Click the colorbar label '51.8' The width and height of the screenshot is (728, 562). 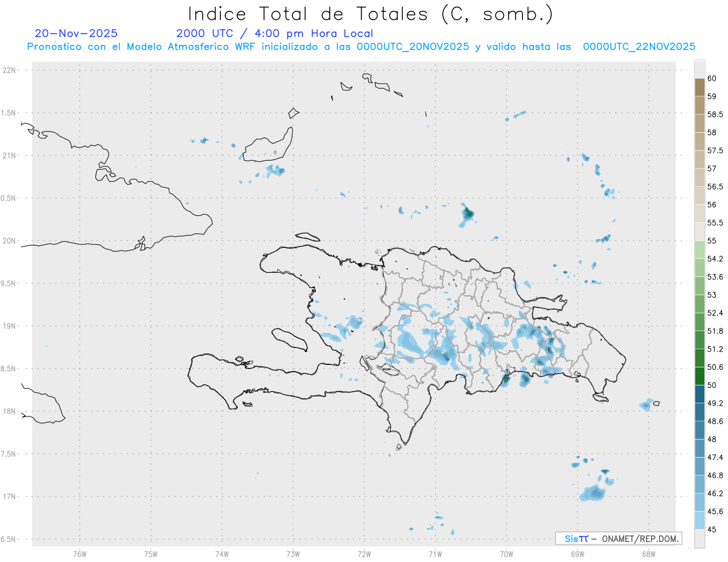(715, 331)
